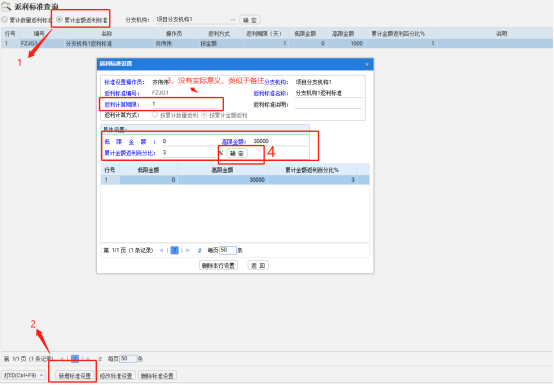Choose 按累计数量返利 calculation method

pos(154,115)
